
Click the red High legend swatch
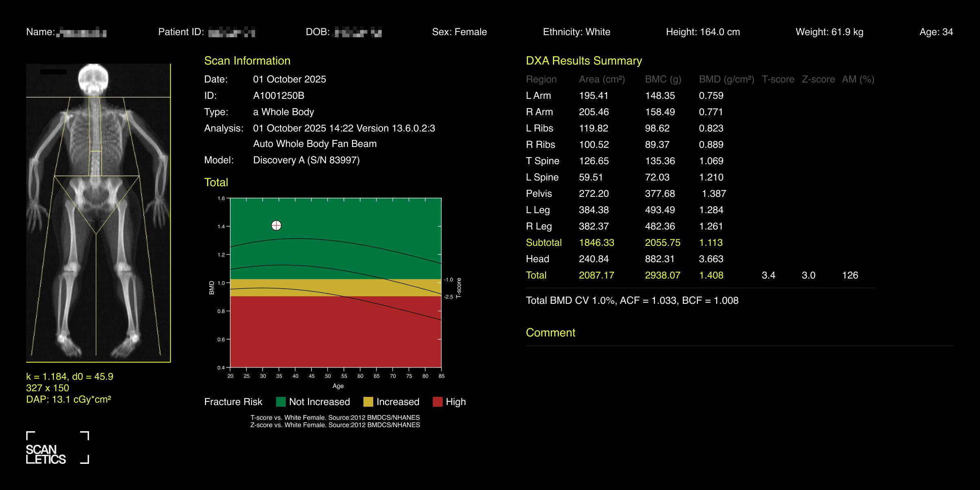tap(437, 402)
